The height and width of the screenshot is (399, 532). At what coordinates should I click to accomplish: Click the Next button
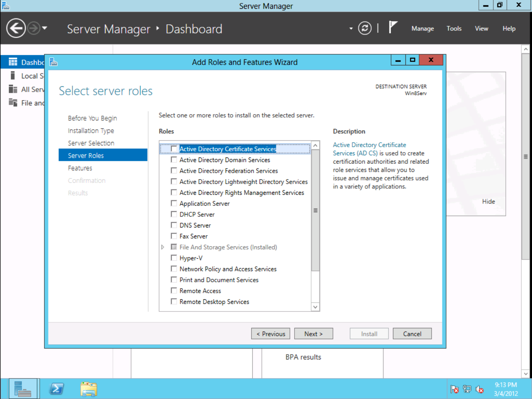[x=313, y=334]
